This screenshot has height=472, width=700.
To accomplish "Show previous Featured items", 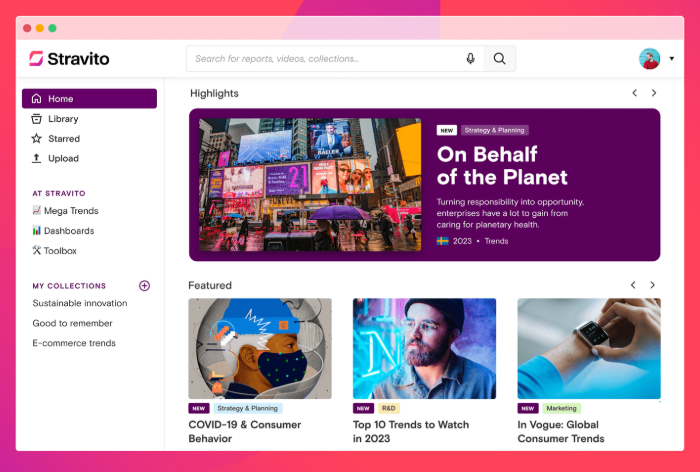I will [x=633, y=285].
